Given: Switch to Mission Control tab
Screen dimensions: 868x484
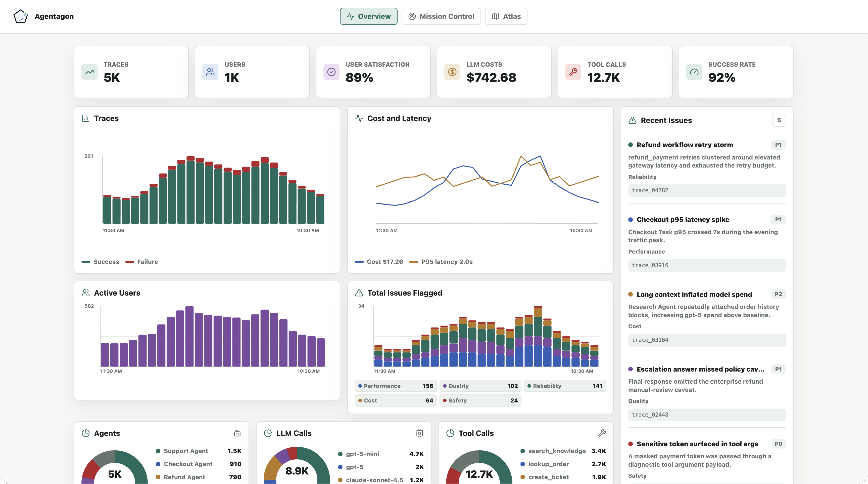Looking at the screenshot, I should [x=441, y=16].
